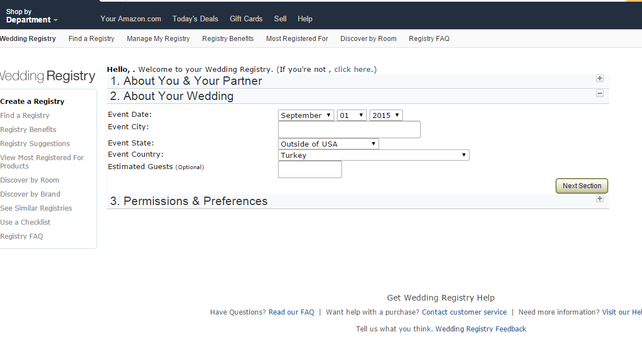Click the Permissions & Preferences heading
This screenshot has height=364, width=642.
[188, 201]
